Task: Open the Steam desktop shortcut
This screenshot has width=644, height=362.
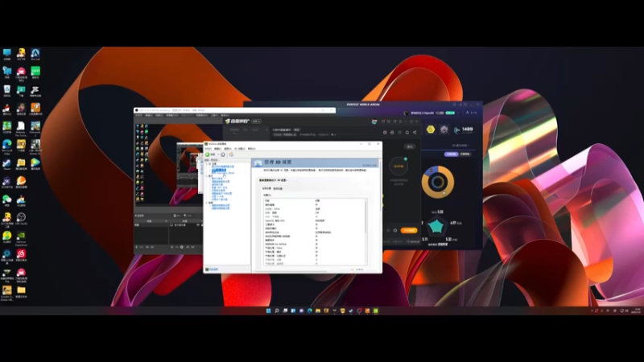Action: [7, 164]
